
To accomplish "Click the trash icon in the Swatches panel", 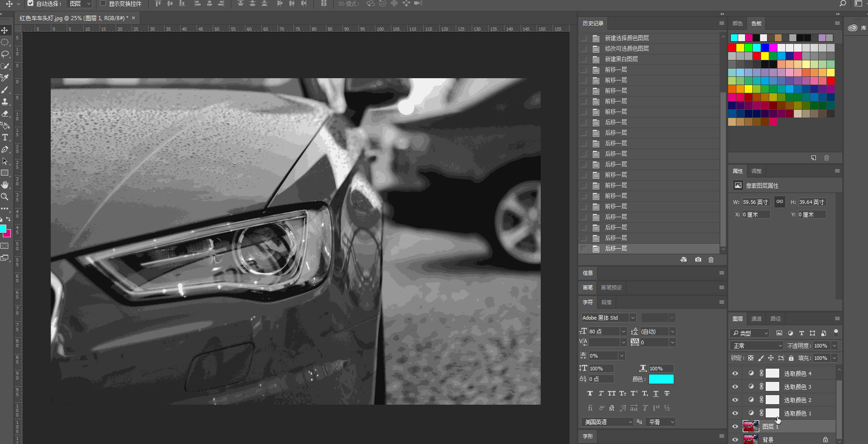I will [x=826, y=158].
